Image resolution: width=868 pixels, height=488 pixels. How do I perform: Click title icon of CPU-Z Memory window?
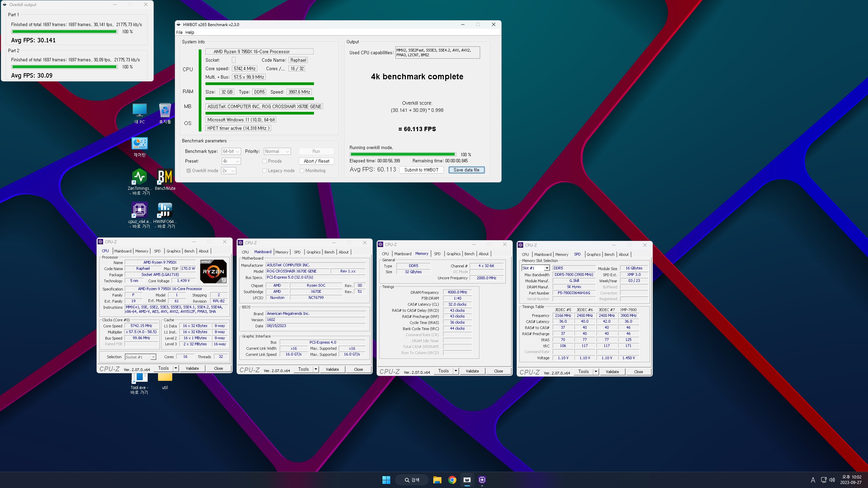coord(380,244)
